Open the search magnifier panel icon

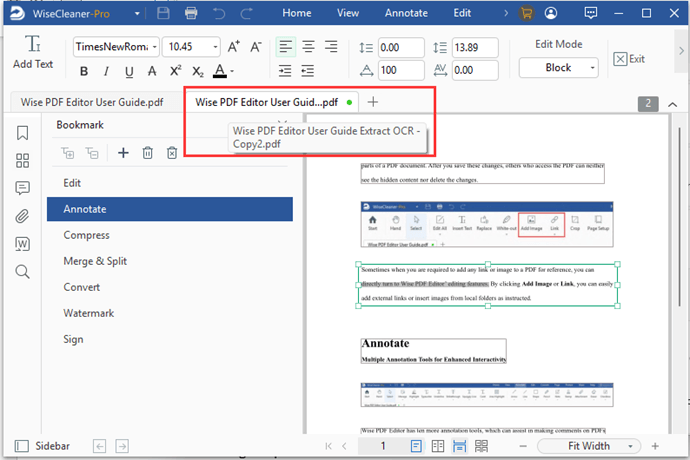22,272
